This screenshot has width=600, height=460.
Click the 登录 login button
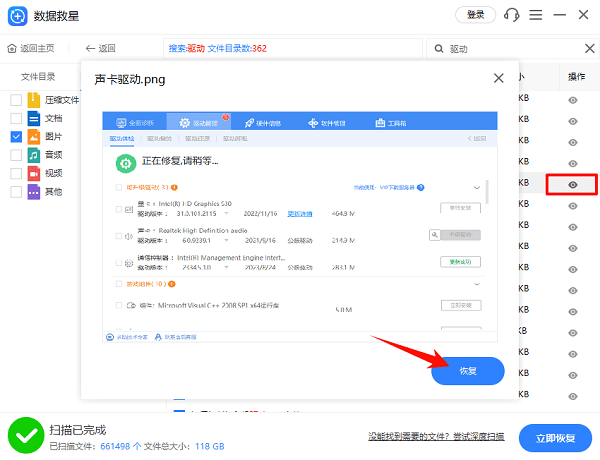[476, 15]
